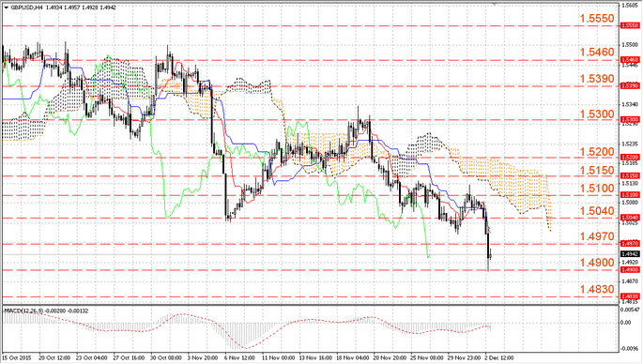643x364 pixels.
Task: Click the 1.5100 orange level label
Action: (597, 189)
